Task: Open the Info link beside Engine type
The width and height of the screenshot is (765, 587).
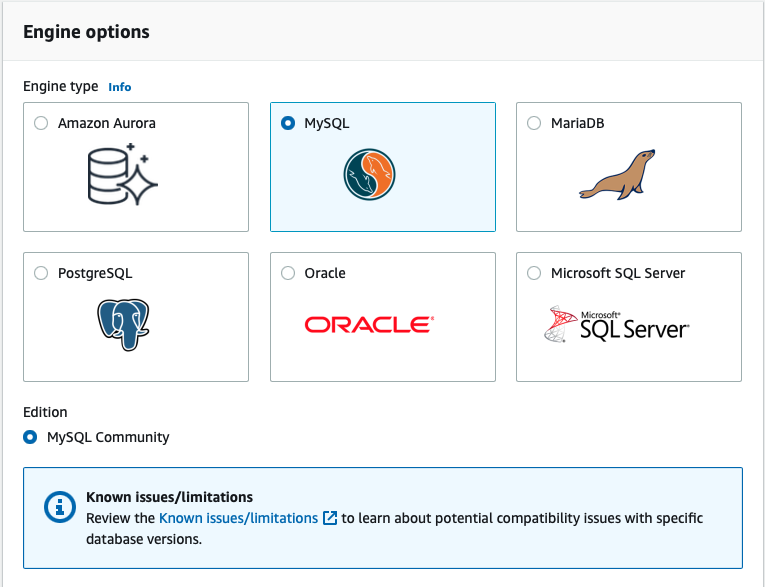Action: (120, 87)
